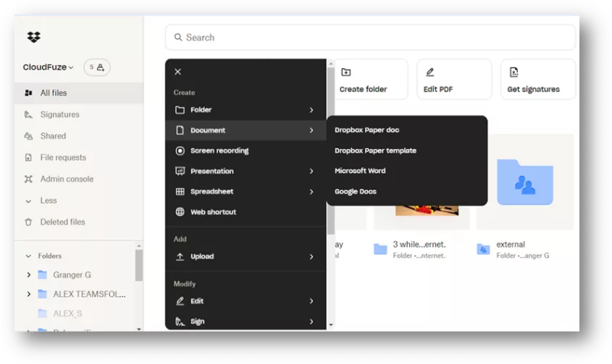Start a Screen recording
Screen dimensions: 612x364
coord(246,151)
